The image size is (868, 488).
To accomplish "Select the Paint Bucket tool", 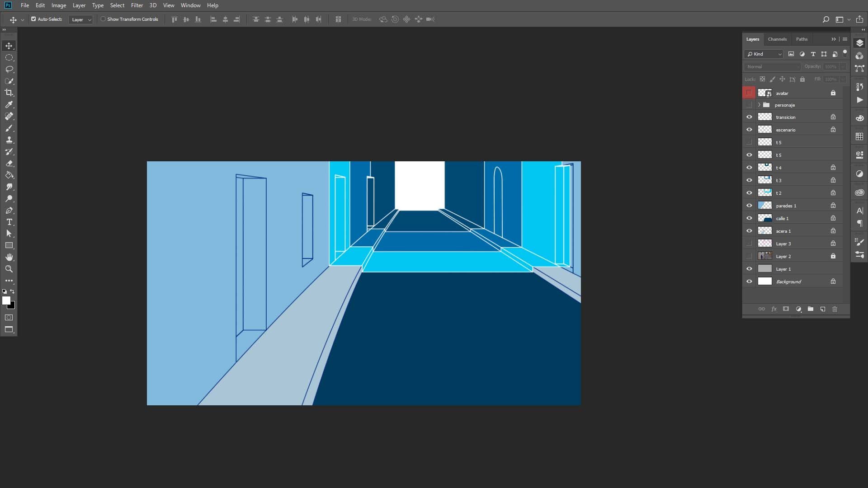I will pos(9,175).
